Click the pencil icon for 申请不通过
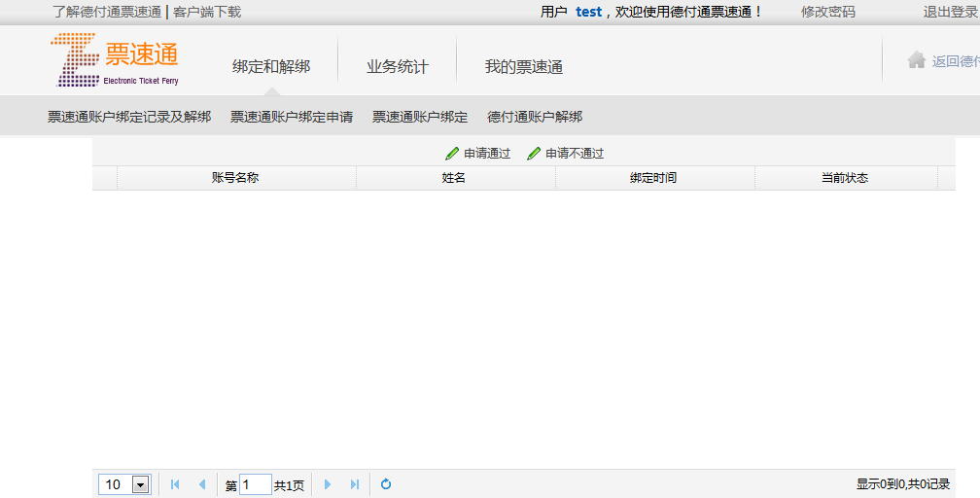980x498 pixels. point(534,154)
